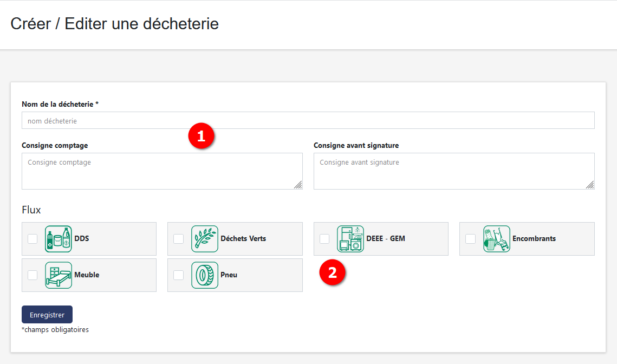Viewport: 617px width, 364px height.
Task: Check the Déchets Verts checkbox
Action: pos(178,238)
